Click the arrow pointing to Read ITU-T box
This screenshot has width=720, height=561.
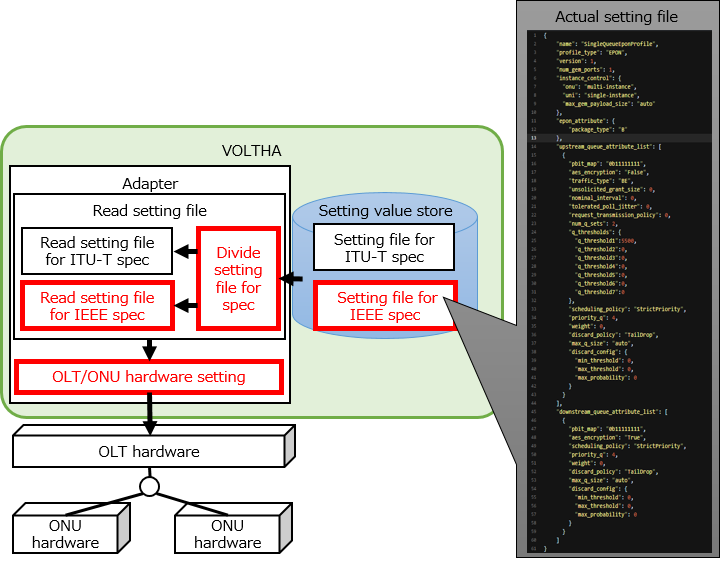[x=185, y=252]
